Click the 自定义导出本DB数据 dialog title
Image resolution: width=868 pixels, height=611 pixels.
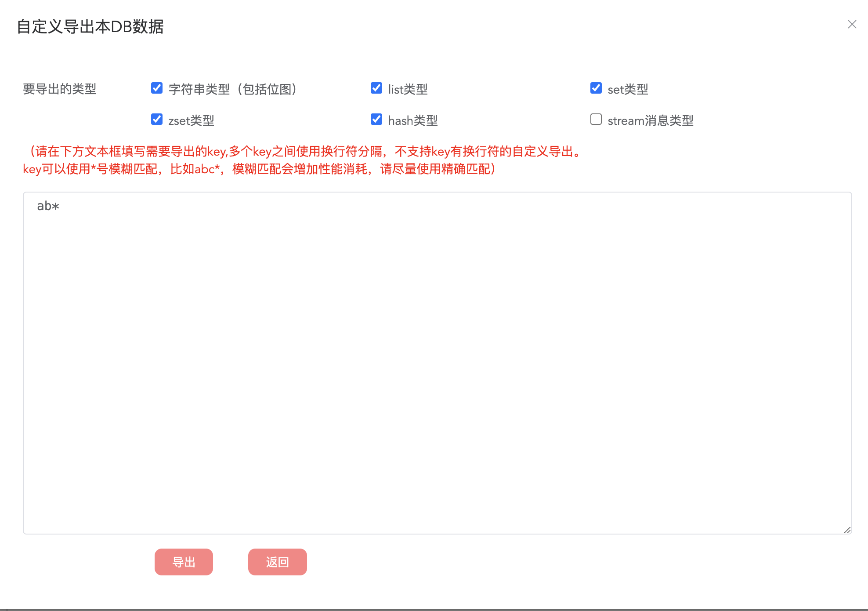pos(90,27)
